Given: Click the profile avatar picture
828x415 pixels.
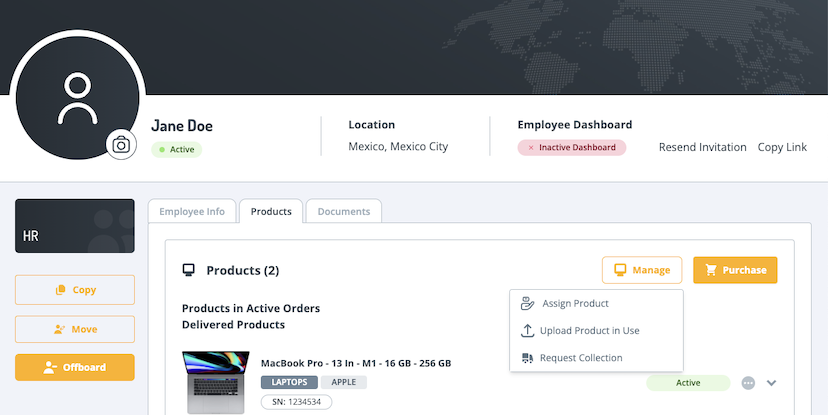Looking at the screenshot, I should [76, 98].
